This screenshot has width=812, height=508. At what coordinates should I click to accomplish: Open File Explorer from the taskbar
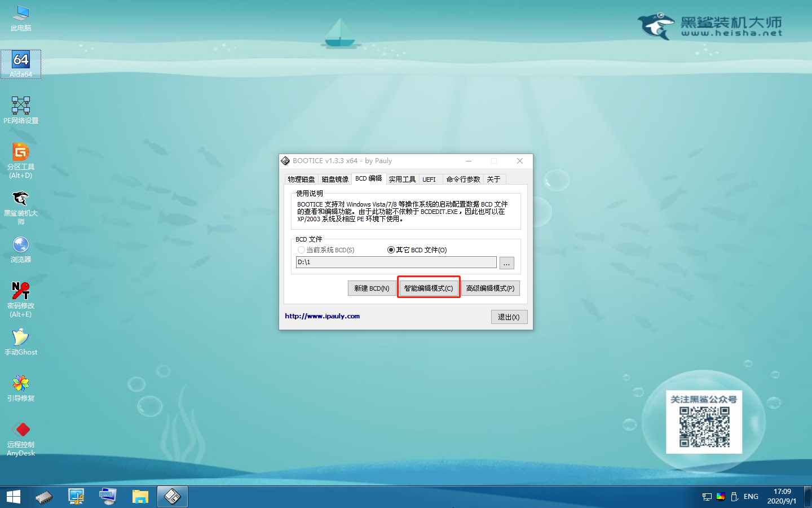coord(140,497)
